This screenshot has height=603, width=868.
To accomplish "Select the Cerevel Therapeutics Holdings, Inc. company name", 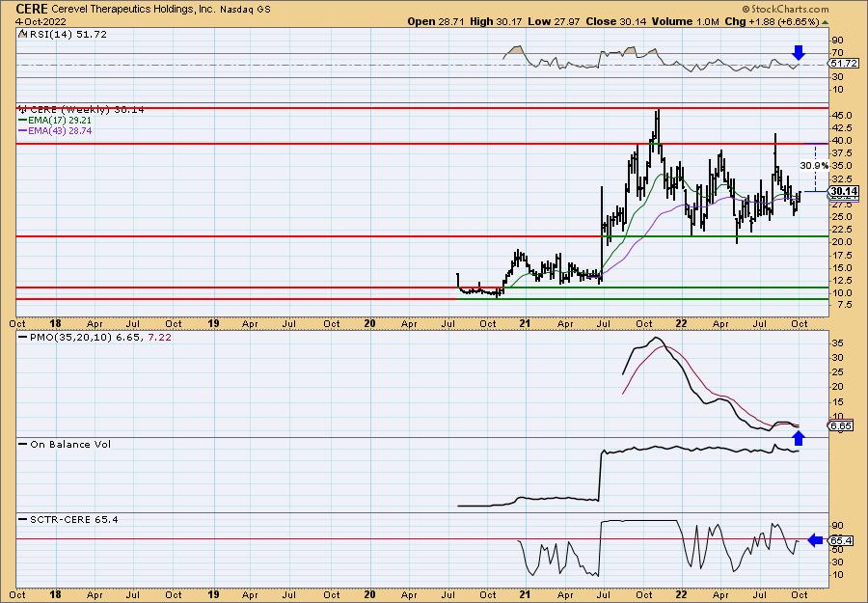I will click(132, 10).
